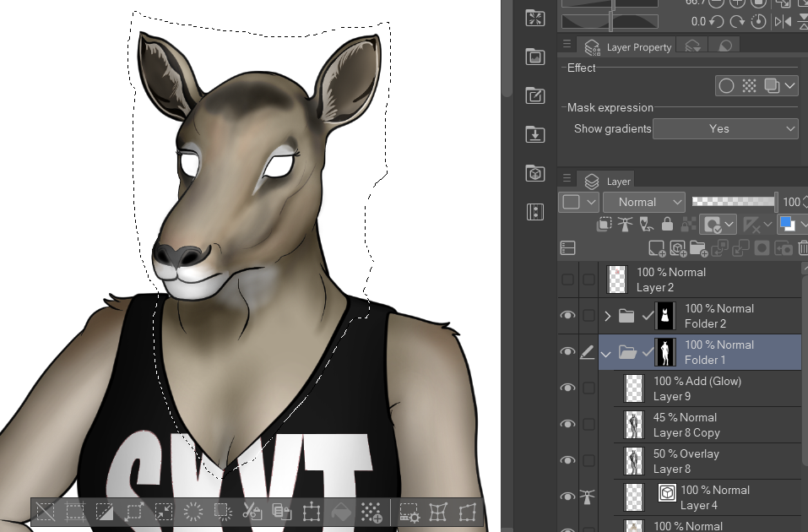
Task: Open tab with stacked-layers arrow icon
Action: (693, 46)
